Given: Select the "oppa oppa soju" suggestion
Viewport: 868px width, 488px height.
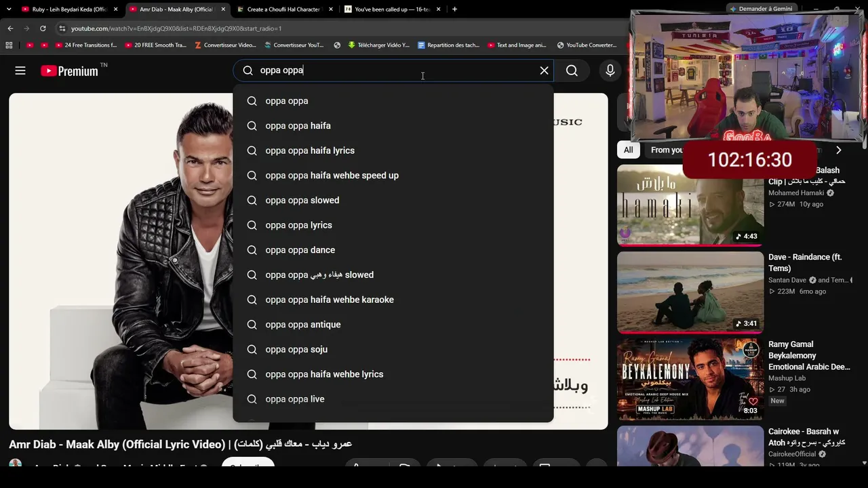Looking at the screenshot, I should (x=393, y=349).
